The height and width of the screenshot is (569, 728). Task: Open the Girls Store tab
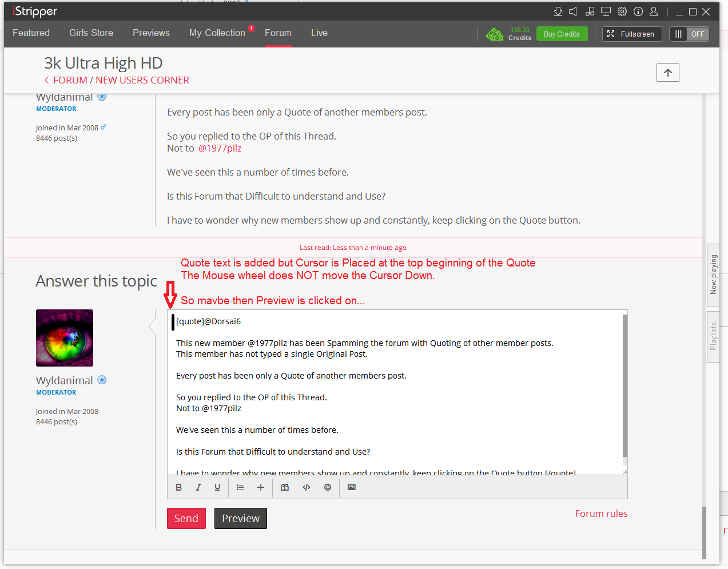(x=91, y=33)
